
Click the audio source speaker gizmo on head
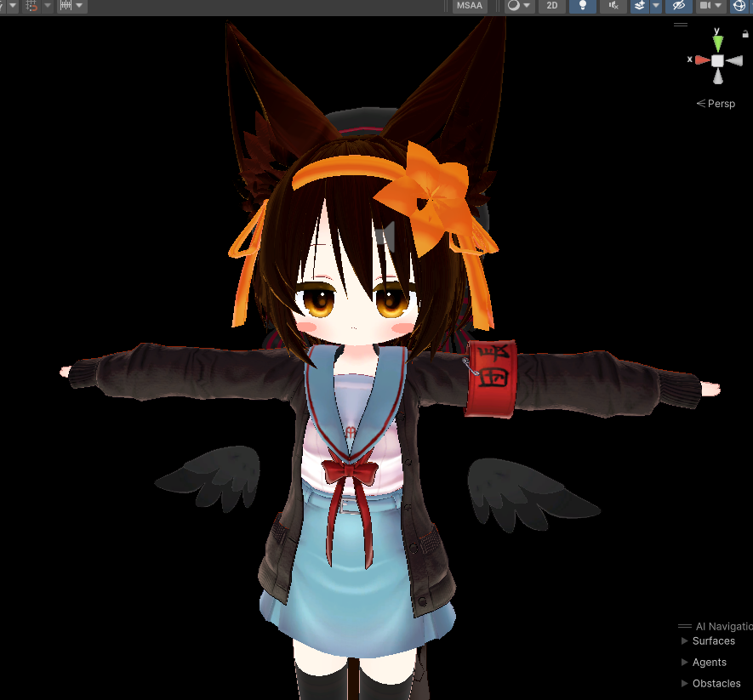385,236
